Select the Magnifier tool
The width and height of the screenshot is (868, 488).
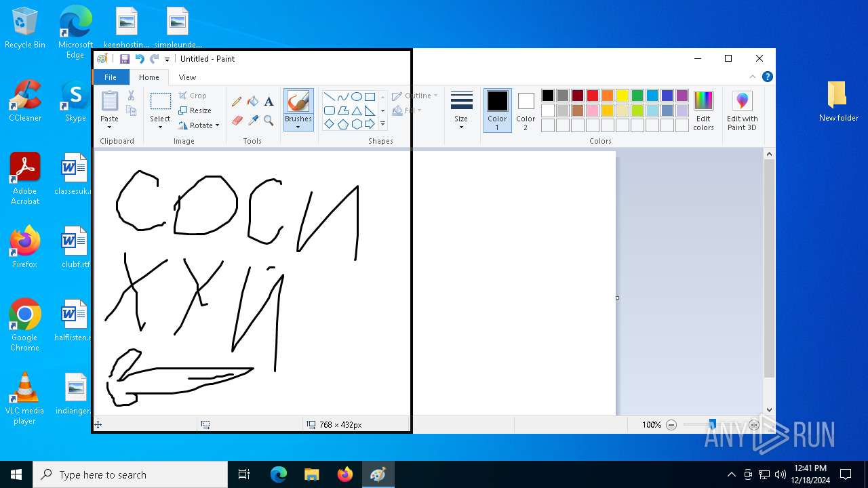pos(269,121)
